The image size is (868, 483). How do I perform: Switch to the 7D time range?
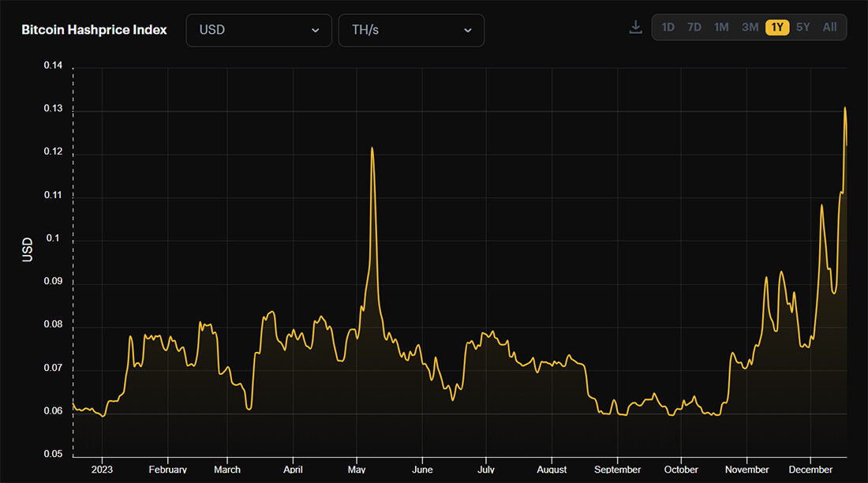694,27
